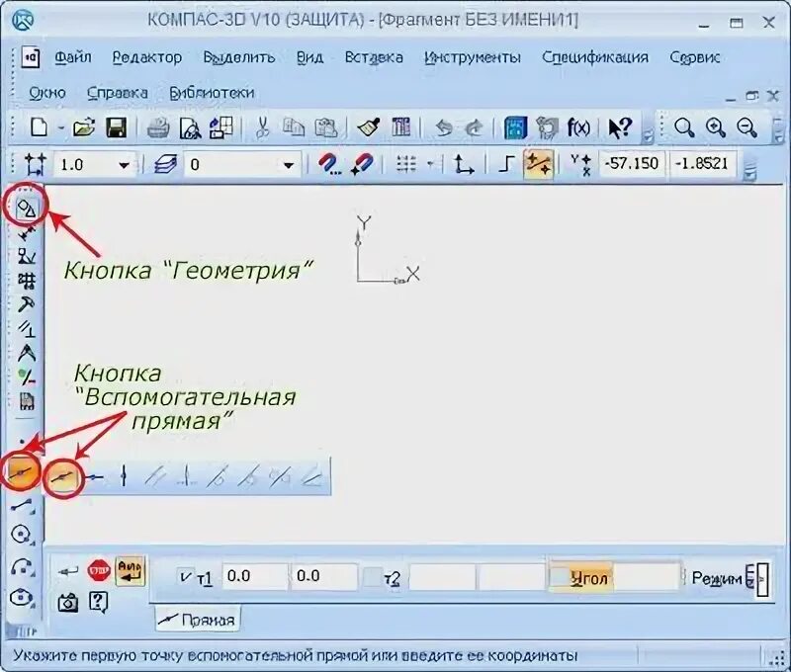Select the Auxiliary line tool in flyout
Screen dimensions: 791x672
coord(65,476)
